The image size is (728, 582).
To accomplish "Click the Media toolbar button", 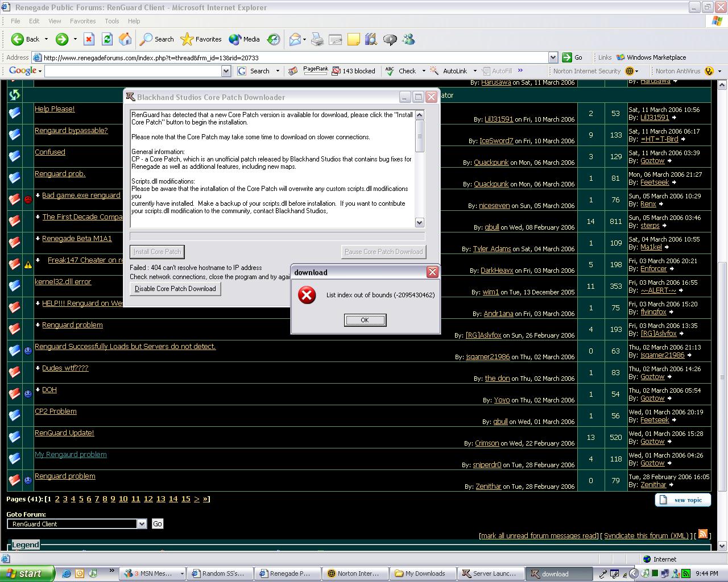I will (245, 39).
